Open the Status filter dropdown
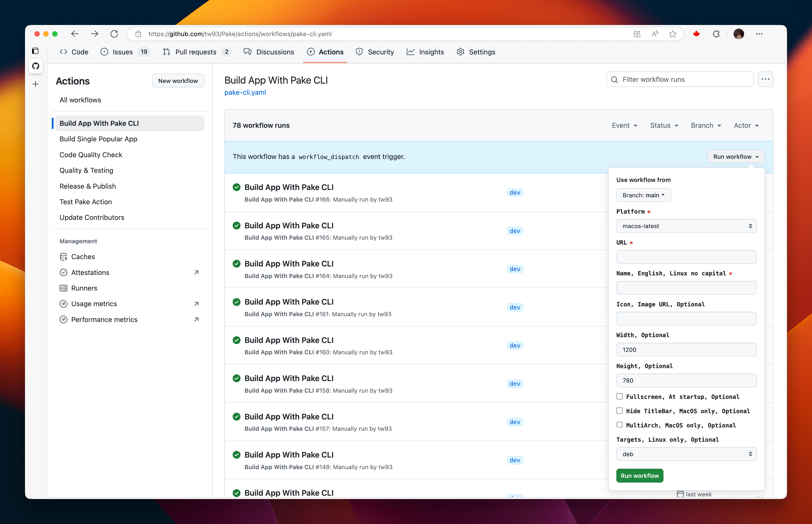 (664, 126)
